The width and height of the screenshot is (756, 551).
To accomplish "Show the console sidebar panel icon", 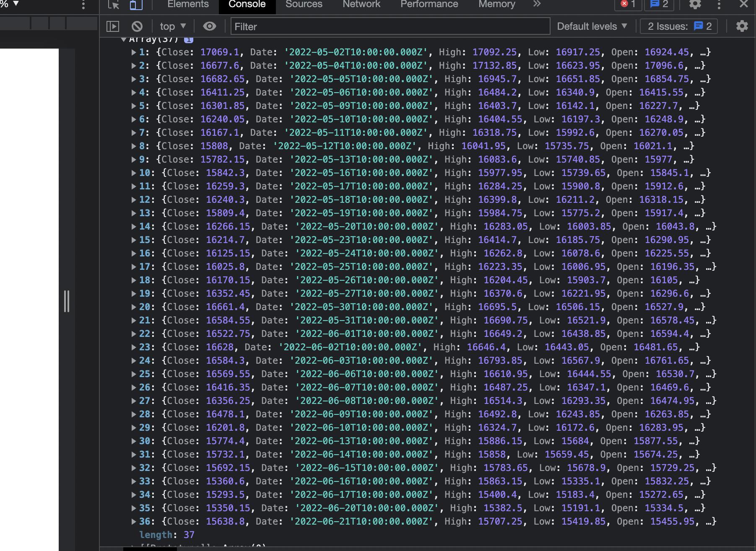I will [x=113, y=26].
